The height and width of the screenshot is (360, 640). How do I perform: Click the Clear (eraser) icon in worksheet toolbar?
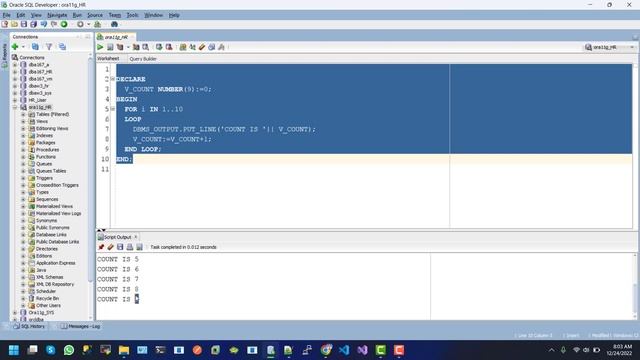coord(202,47)
